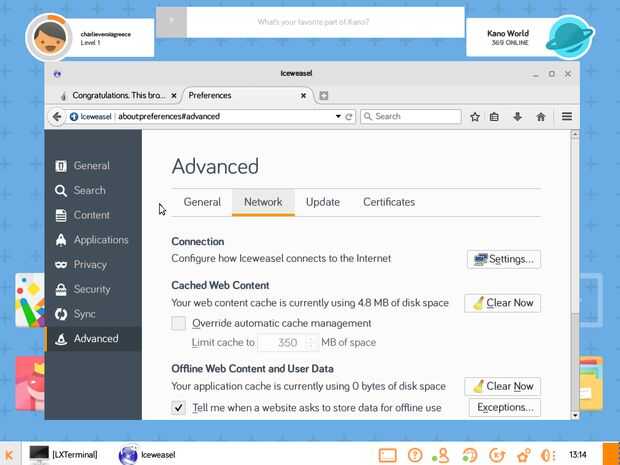620x465 pixels.
Task: Click scrollbar down arrow in preferences
Action: pyautogui.click(x=575, y=416)
